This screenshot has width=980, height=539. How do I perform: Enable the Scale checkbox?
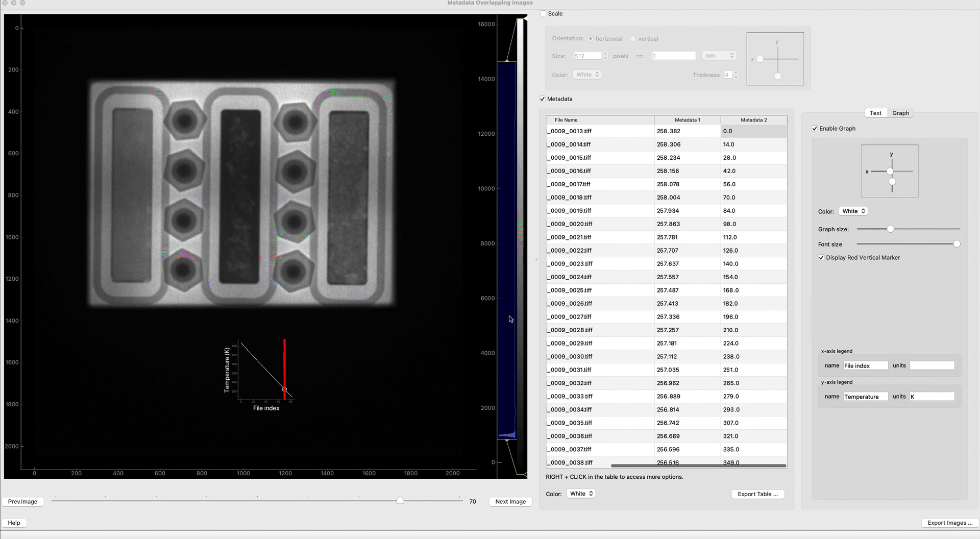(543, 14)
